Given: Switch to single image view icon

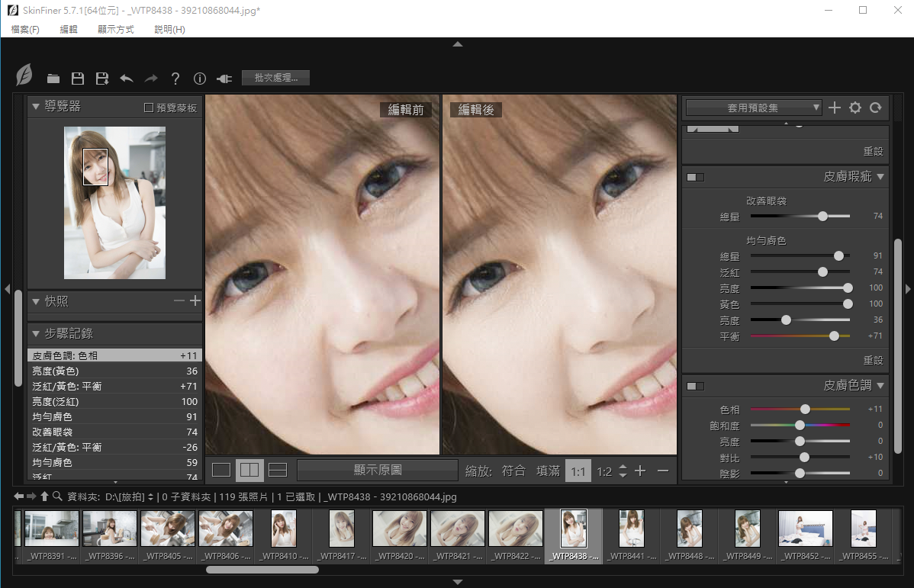Looking at the screenshot, I should click(x=221, y=471).
